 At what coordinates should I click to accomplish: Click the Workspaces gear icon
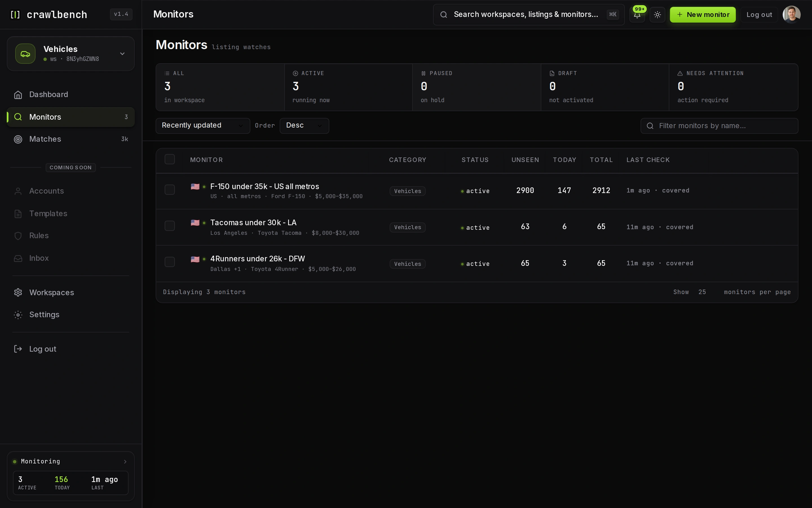18,293
